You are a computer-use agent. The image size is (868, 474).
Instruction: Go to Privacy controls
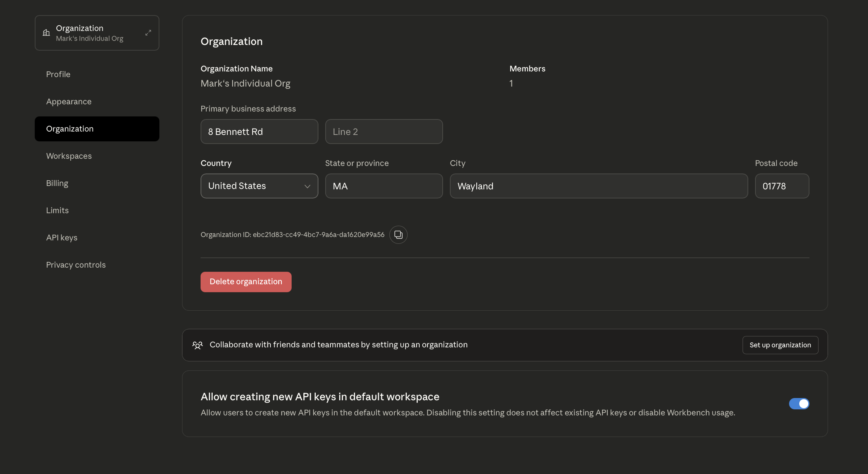pyautogui.click(x=76, y=265)
